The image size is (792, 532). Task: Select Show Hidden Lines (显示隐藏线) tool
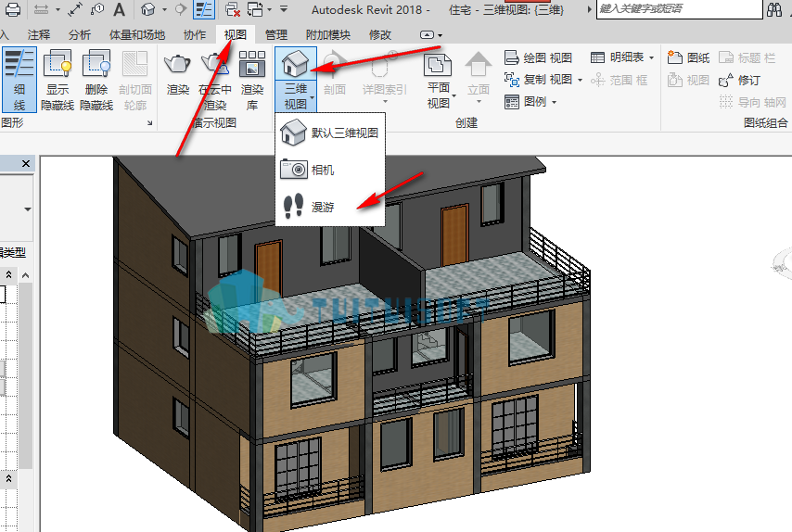point(57,80)
